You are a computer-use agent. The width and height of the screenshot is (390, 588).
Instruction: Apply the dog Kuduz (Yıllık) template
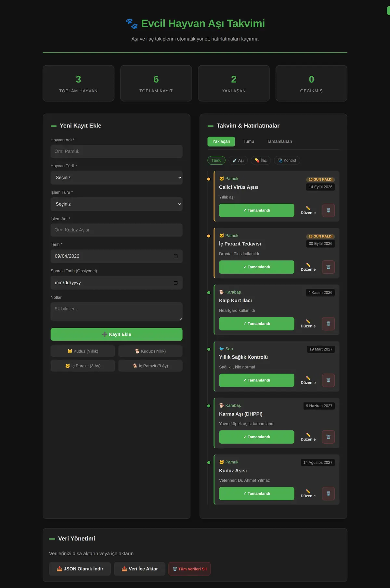(x=150, y=351)
